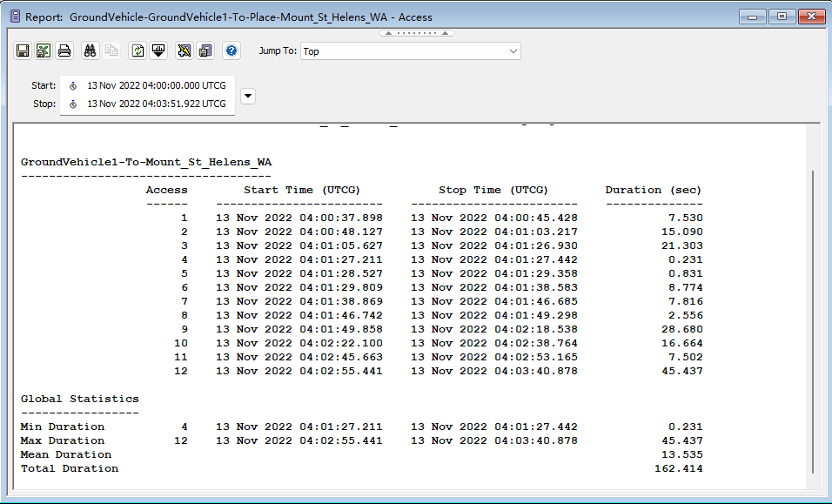Click the export to spreadsheet icon
832x504 pixels.
point(44,51)
